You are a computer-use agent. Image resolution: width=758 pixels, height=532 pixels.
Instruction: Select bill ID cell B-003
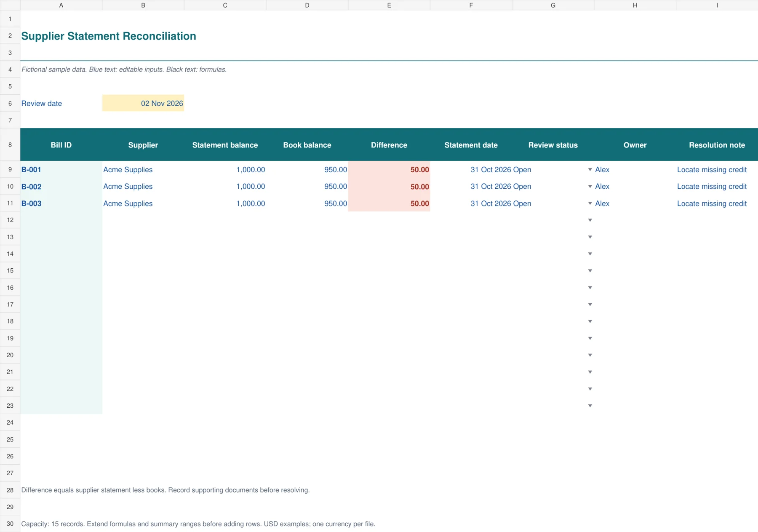click(61, 203)
